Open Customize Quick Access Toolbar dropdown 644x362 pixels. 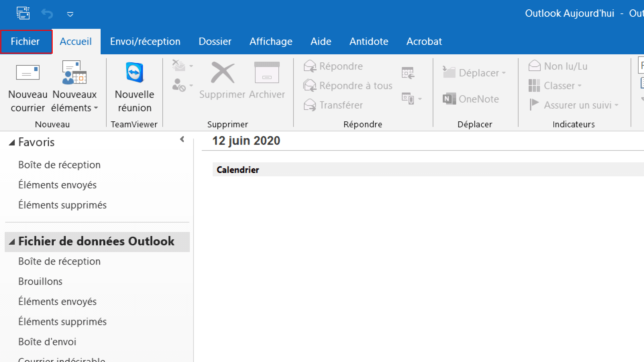(x=70, y=14)
